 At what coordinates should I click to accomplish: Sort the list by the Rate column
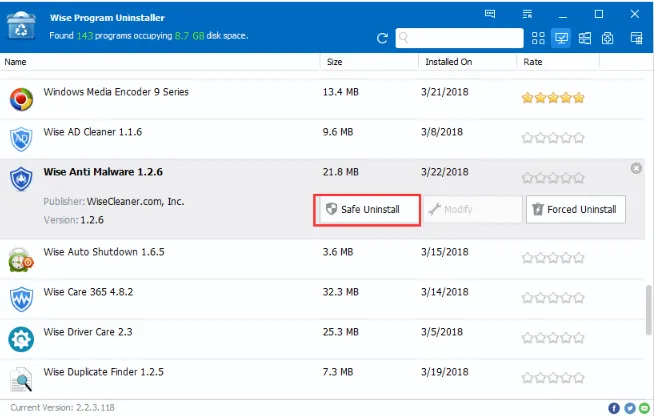tap(558, 62)
